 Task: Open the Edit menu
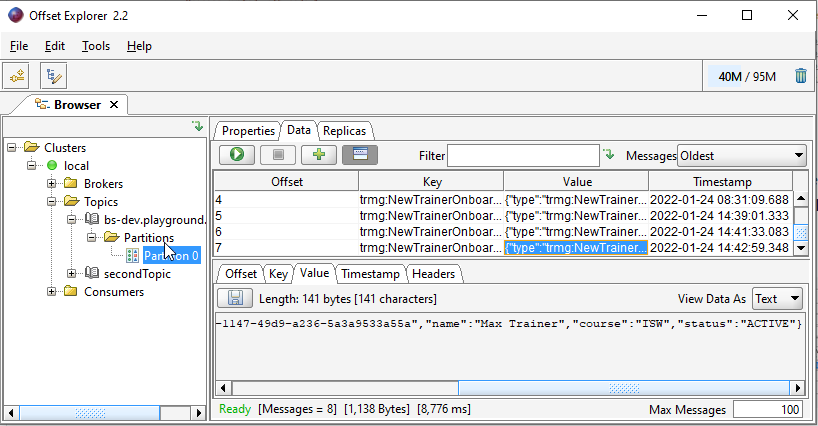point(55,46)
